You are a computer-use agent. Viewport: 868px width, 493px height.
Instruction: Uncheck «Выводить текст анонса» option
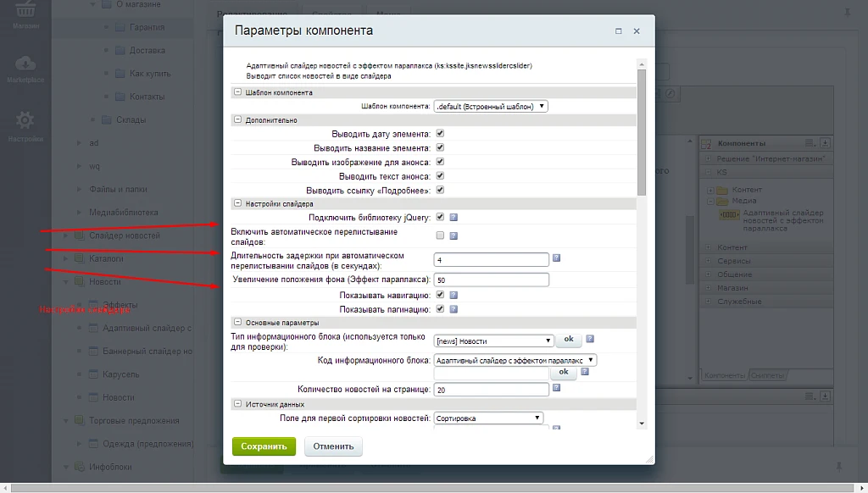click(x=440, y=176)
